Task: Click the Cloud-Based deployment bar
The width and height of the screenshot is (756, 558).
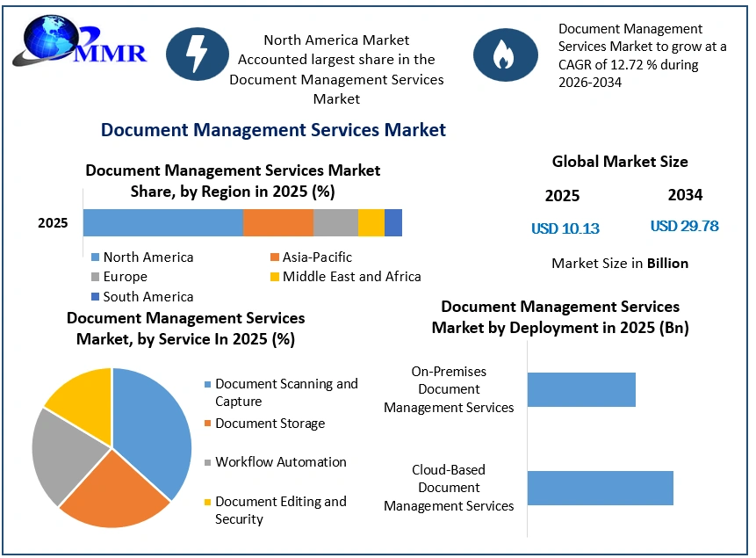Action: coord(601,488)
